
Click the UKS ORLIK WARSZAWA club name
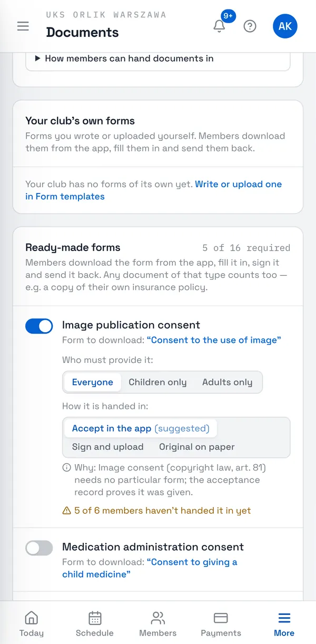click(x=106, y=15)
